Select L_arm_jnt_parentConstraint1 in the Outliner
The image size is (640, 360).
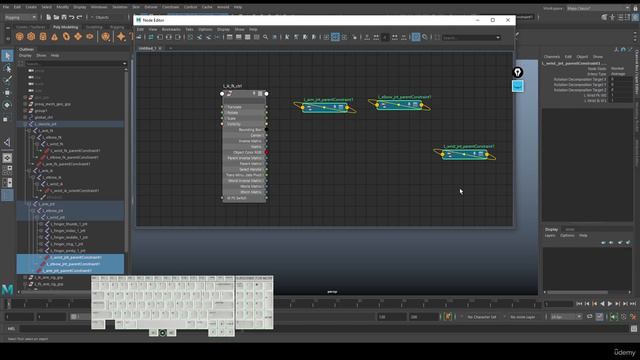[70, 271]
